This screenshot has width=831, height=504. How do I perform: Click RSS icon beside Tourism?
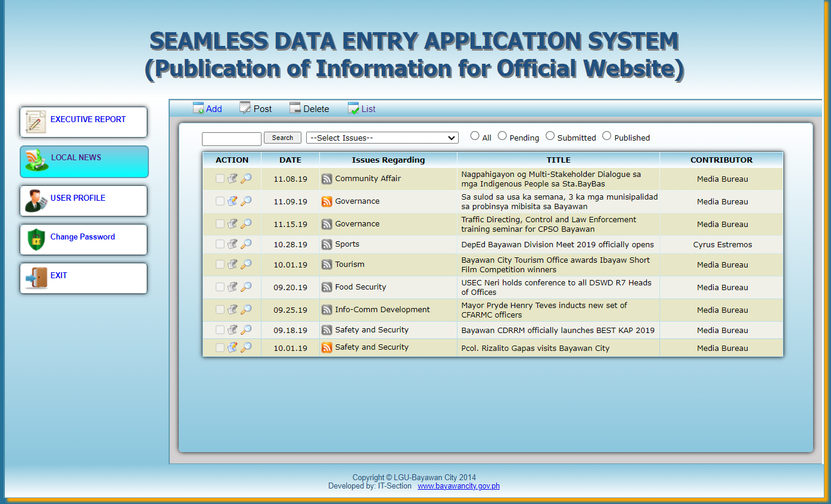[x=326, y=265]
